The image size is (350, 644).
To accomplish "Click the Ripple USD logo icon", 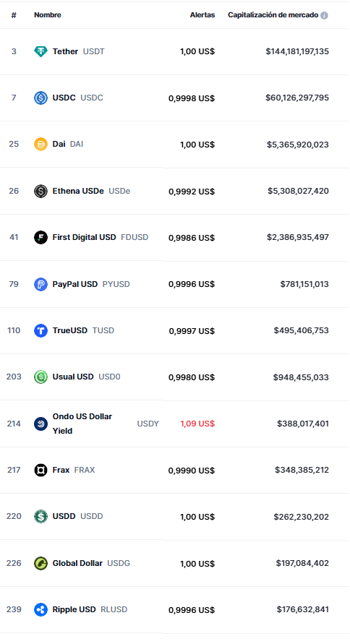I will coord(40,609).
